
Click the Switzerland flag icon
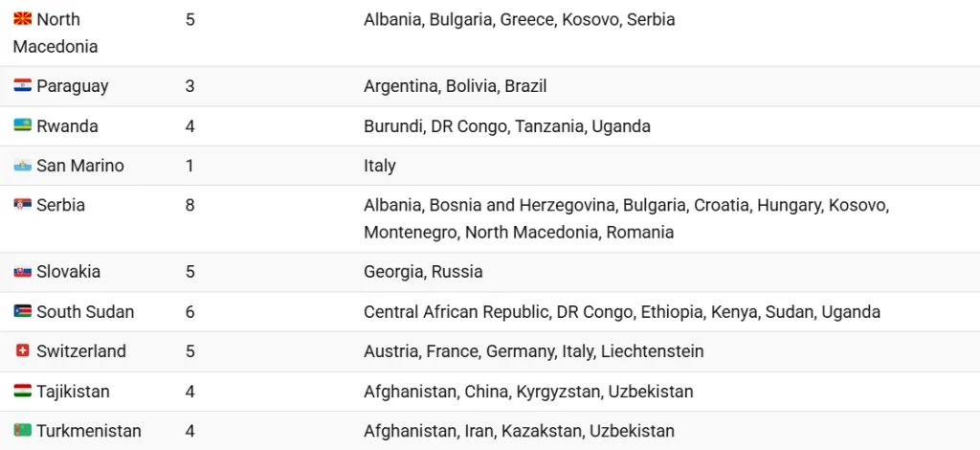[x=23, y=351]
